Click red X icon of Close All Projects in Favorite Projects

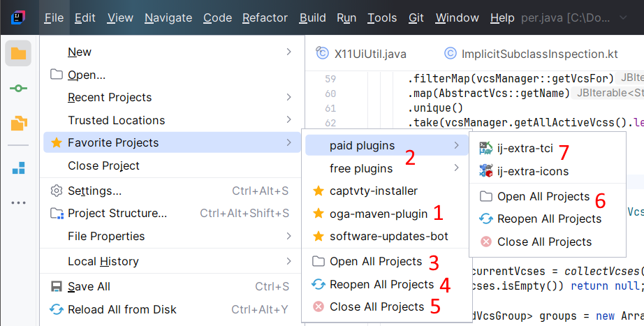click(x=319, y=306)
